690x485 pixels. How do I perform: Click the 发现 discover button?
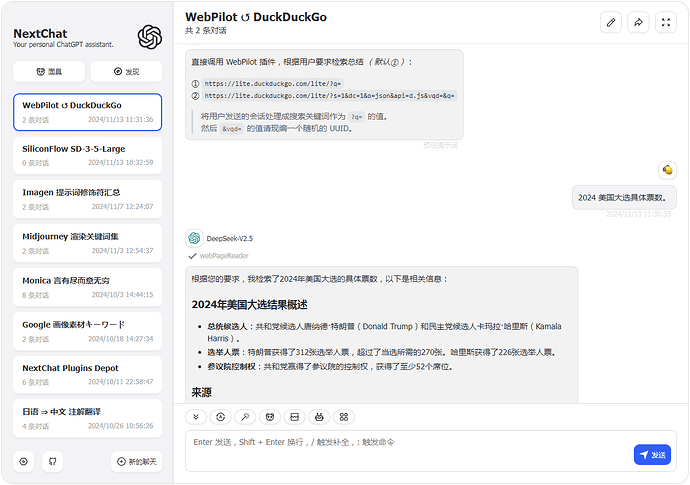pos(126,72)
